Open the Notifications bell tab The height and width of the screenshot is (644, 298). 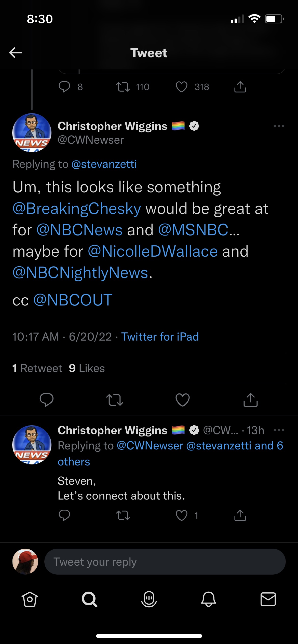[209, 599]
